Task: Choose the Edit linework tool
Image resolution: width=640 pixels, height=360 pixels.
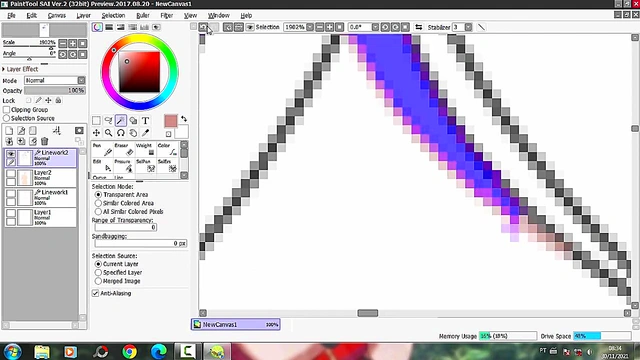Action: 102,166
